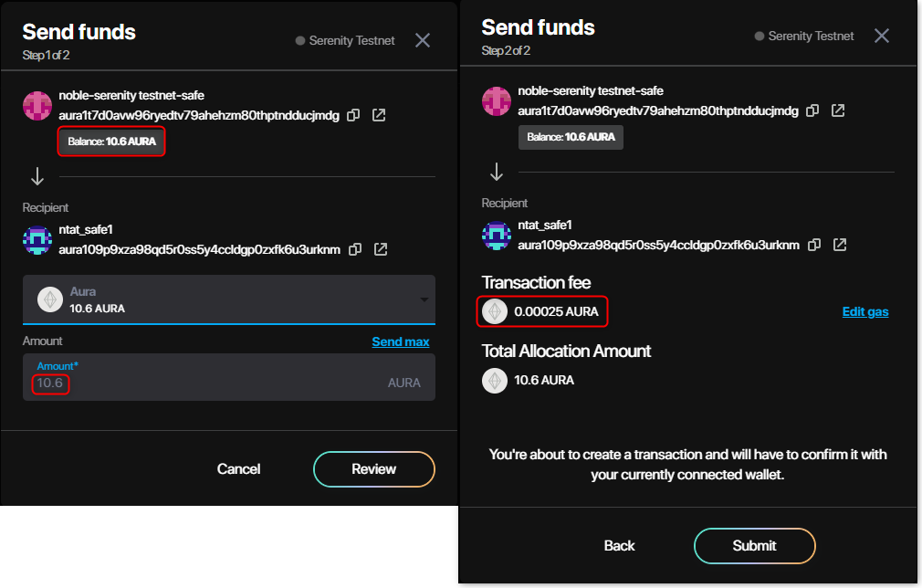Click the AURA token icon in asset selector
The height and width of the screenshot is (588, 922).
click(50, 299)
